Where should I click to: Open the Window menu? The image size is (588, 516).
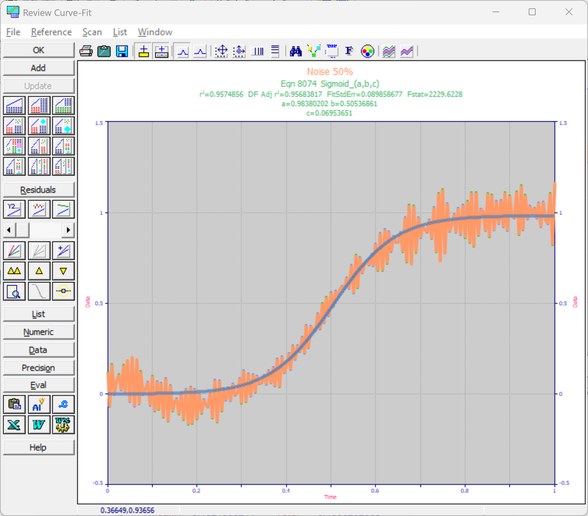click(x=155, y=32)
